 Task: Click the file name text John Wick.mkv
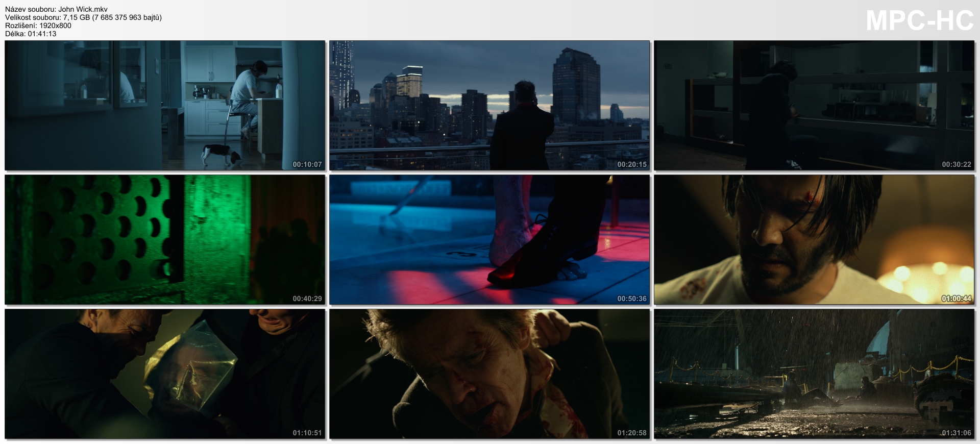[83, 9]
